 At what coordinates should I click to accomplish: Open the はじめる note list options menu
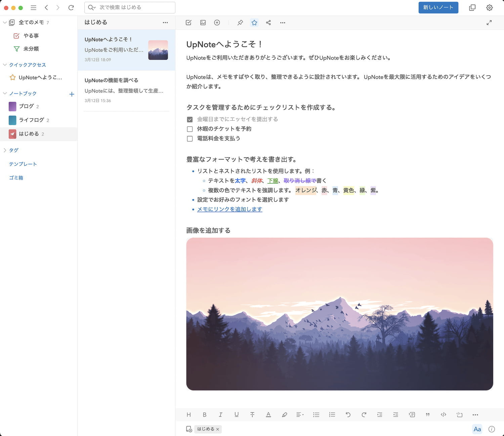(165, 23)
